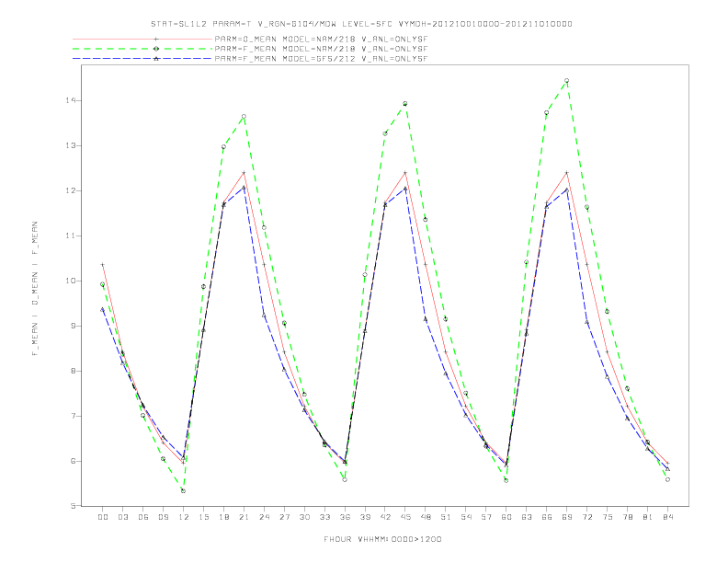Image resolution: width=728 pixels, height=563 pixels.
Task: Click x-axis forecast hour label 42
Action: point(385,517)
